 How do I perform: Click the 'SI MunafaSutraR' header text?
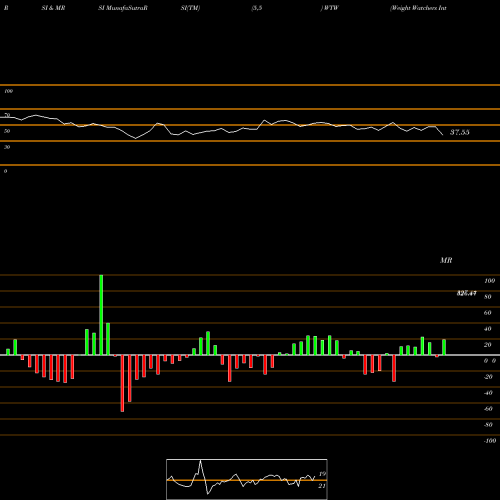click(123, 8)
